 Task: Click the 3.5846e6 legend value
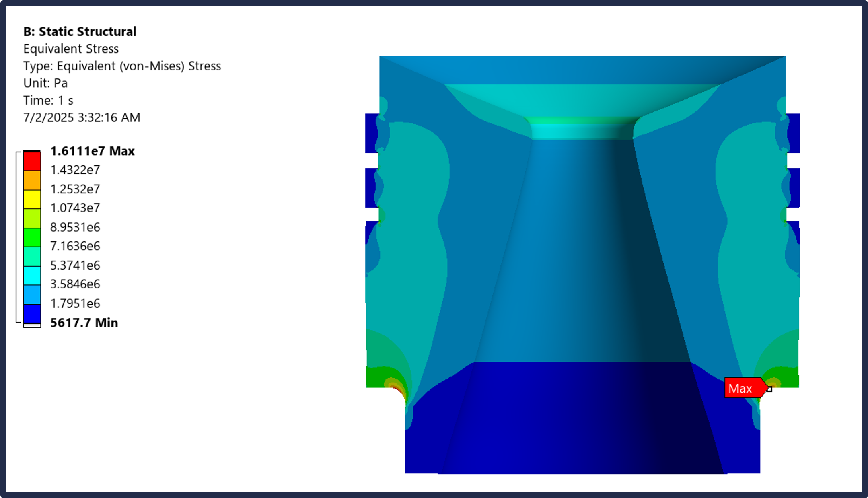pos(75,284)
